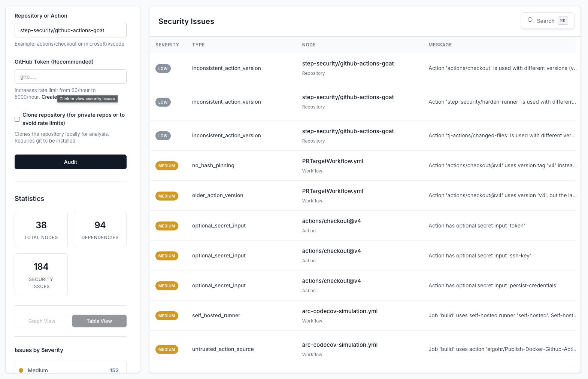Click the ⌘K shortcut badge

click(563, 21)
